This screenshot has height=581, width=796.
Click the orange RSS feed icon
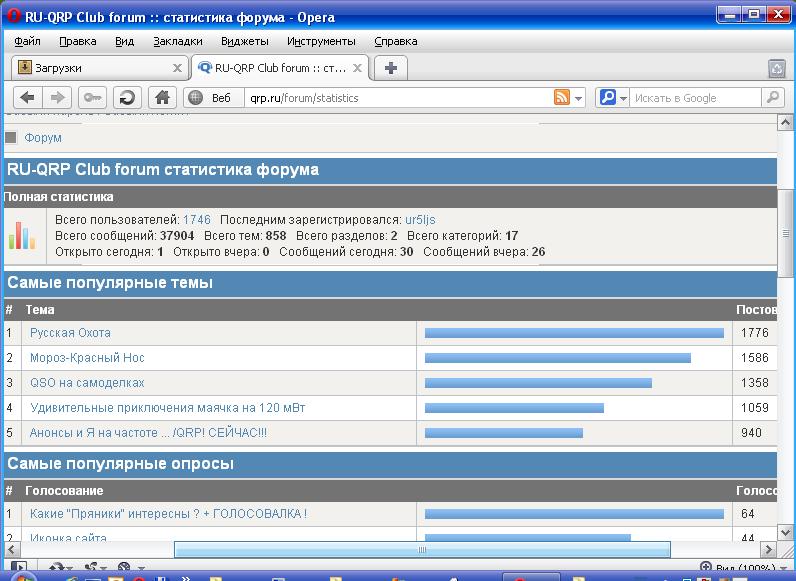561,97
